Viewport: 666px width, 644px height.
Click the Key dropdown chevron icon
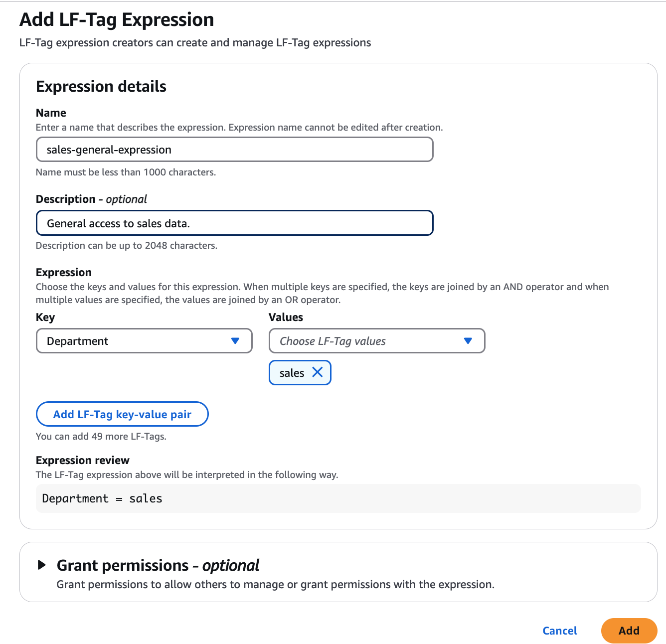coord(235,341)
